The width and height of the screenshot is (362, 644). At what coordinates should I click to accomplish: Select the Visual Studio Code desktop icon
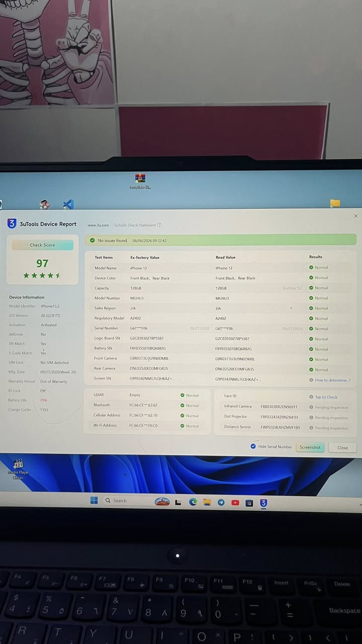pyautogui.click(x=68, y=205)
